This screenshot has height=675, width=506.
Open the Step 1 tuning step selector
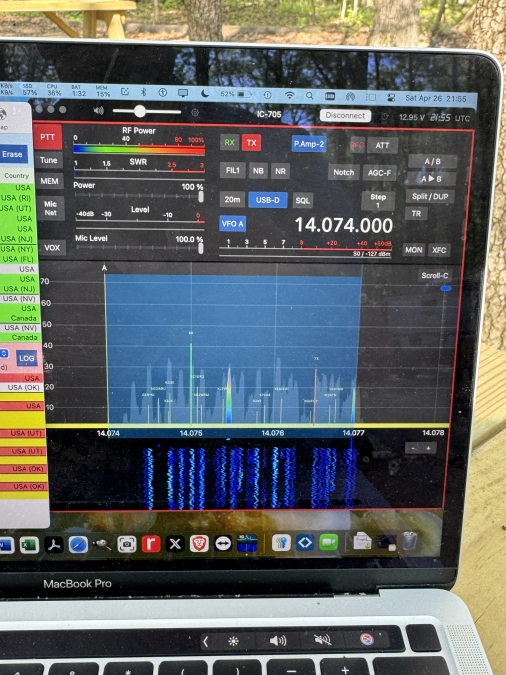pos(378,201)
